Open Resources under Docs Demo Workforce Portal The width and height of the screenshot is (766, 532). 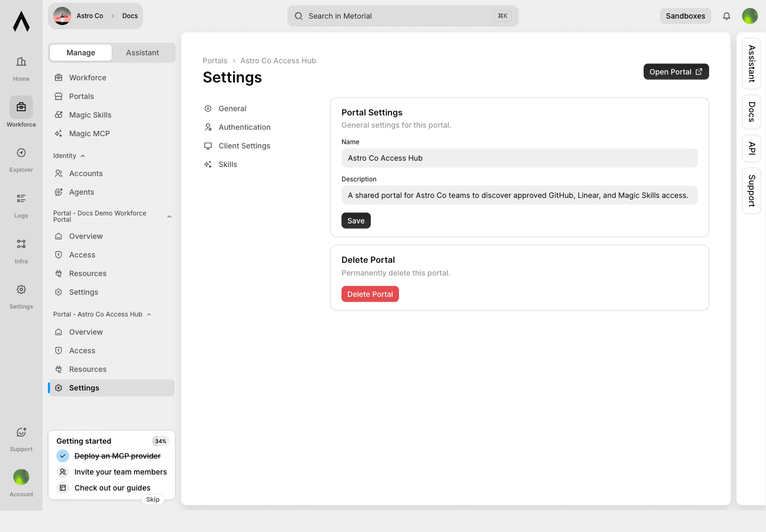pyautogui.click(x=111, y=273)
